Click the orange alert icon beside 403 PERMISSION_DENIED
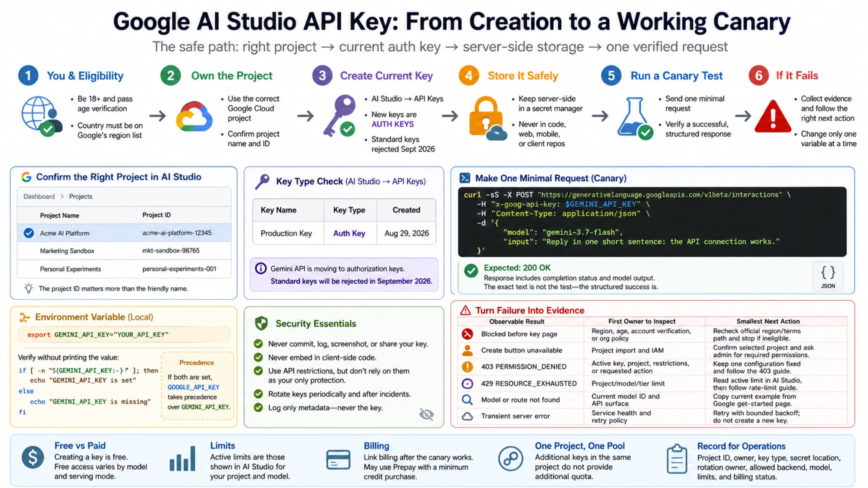Image resolution: width=868 pixels, height=488 pixels. pyautogui.click(x=467, y=367)
